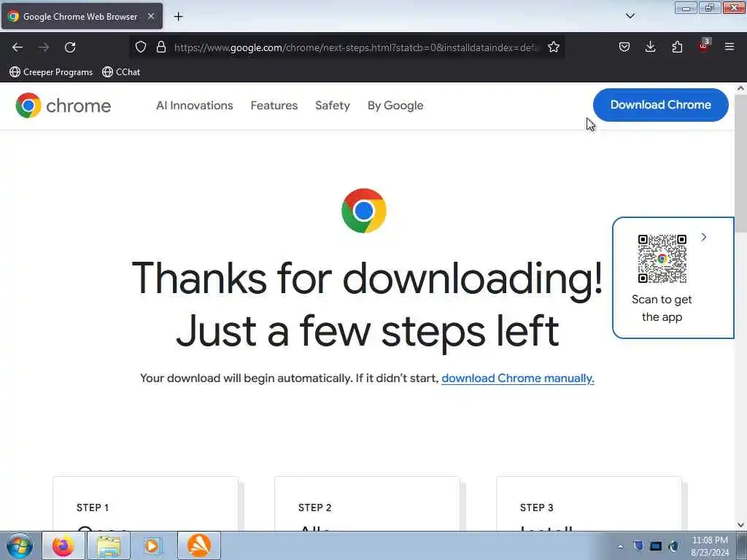Reload the page with the refresh icon
747x560 pixels.
click(x=70, y=47)
